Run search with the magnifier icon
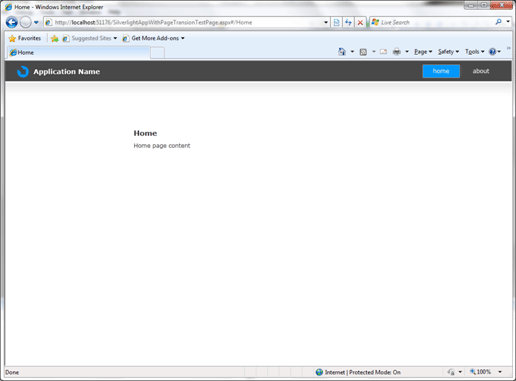This screenshot has height=381, width=516. click(499, 22)
